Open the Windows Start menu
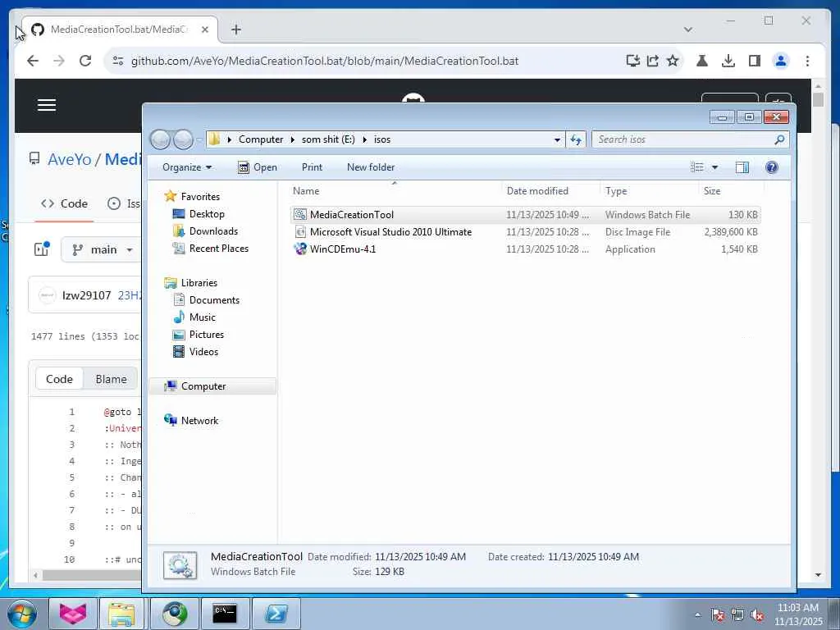The image size is (840, 630). tap(21, 614)
